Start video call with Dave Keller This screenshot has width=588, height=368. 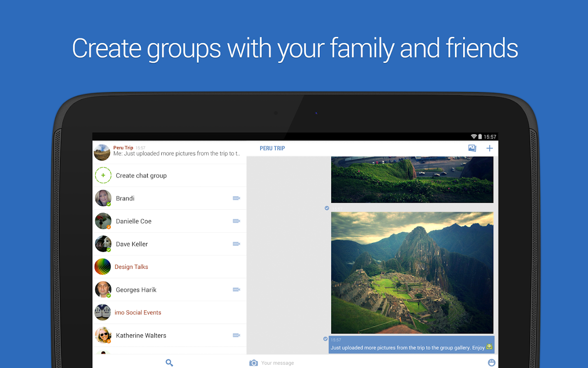point(236,244)
